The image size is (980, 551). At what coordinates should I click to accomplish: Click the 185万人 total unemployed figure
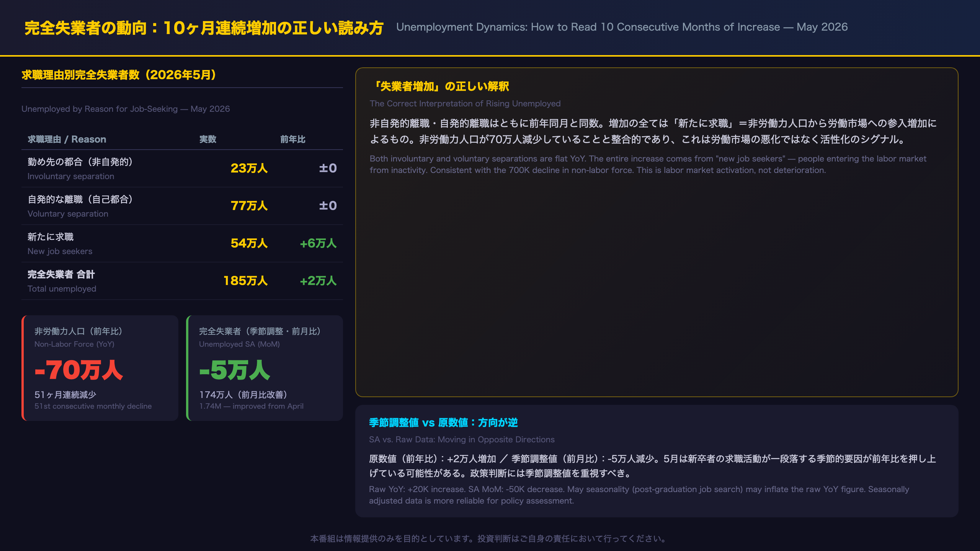coord(245,281)
